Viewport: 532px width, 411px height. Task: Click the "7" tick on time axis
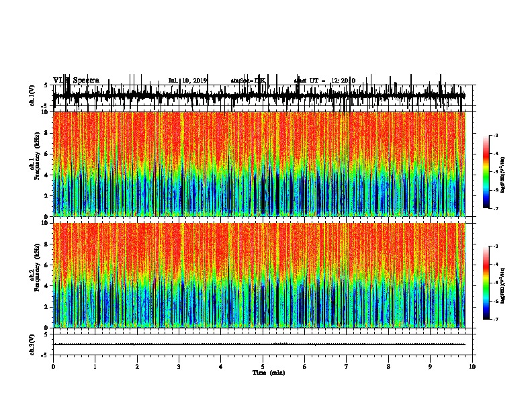coord(347,366)
